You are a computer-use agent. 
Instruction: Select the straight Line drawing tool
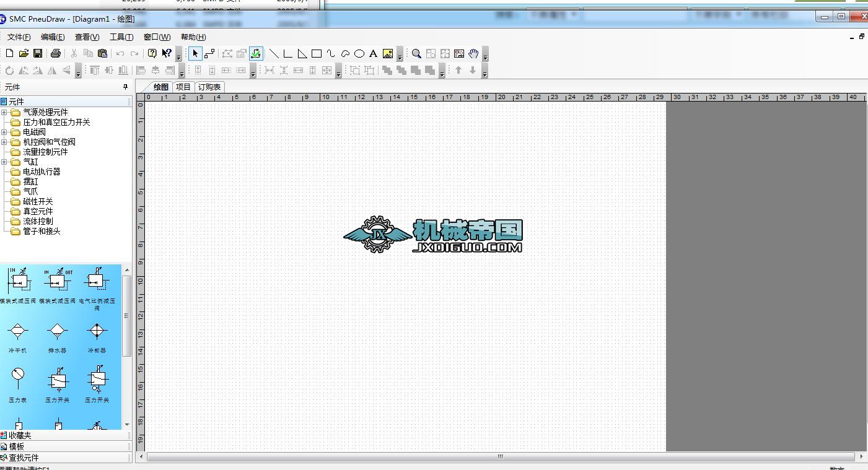[273, 54]
